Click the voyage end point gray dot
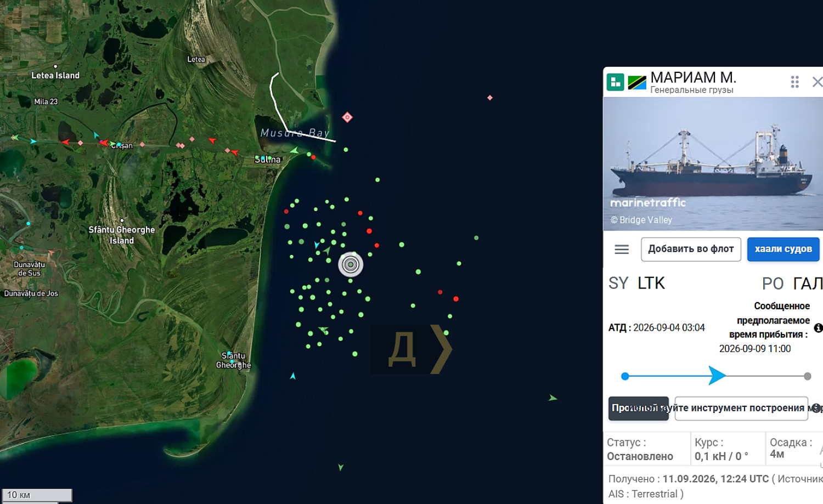823x504 pixels. point(808,376)
